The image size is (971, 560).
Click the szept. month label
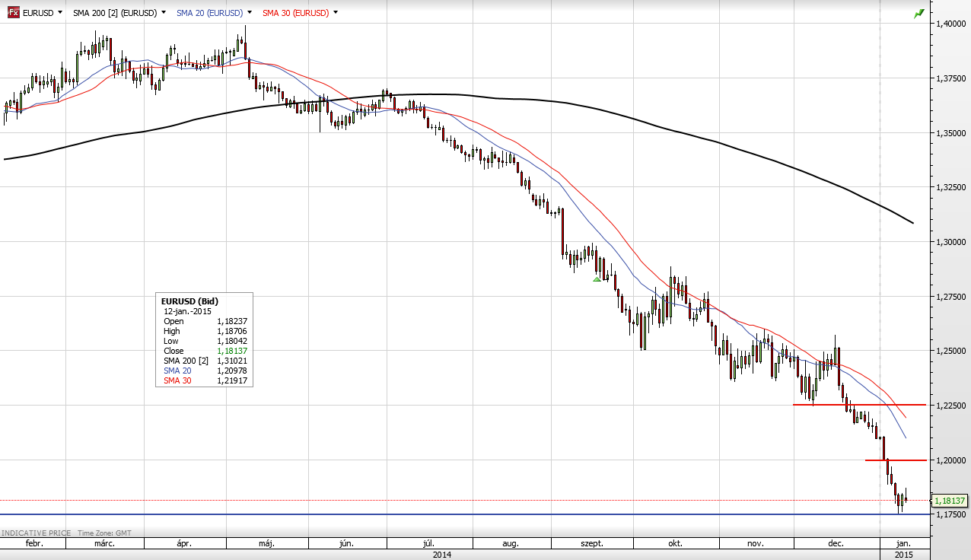click(592, 543)
